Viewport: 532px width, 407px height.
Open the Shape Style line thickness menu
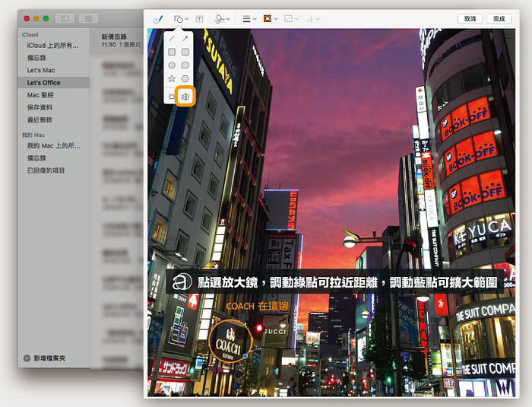coord(249,19)
